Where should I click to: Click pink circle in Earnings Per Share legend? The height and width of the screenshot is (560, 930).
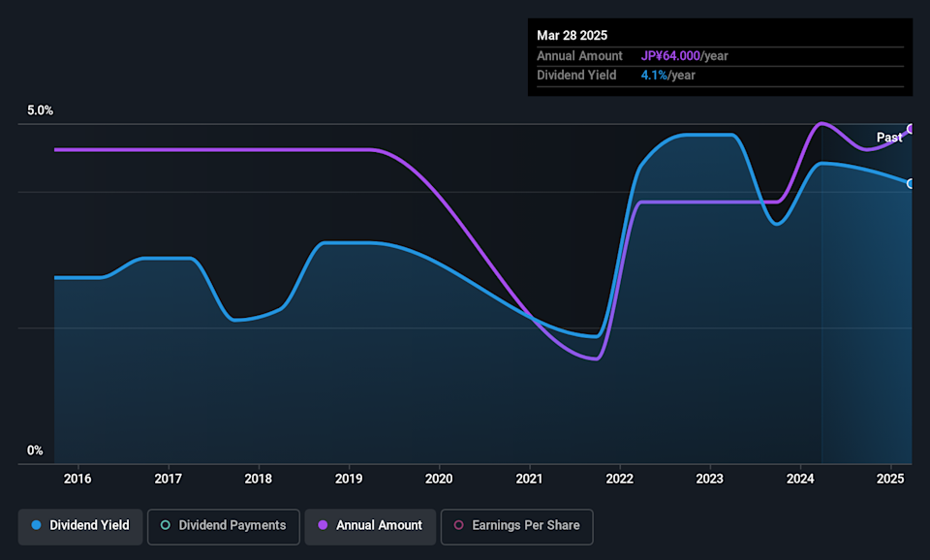pos(458,525)
